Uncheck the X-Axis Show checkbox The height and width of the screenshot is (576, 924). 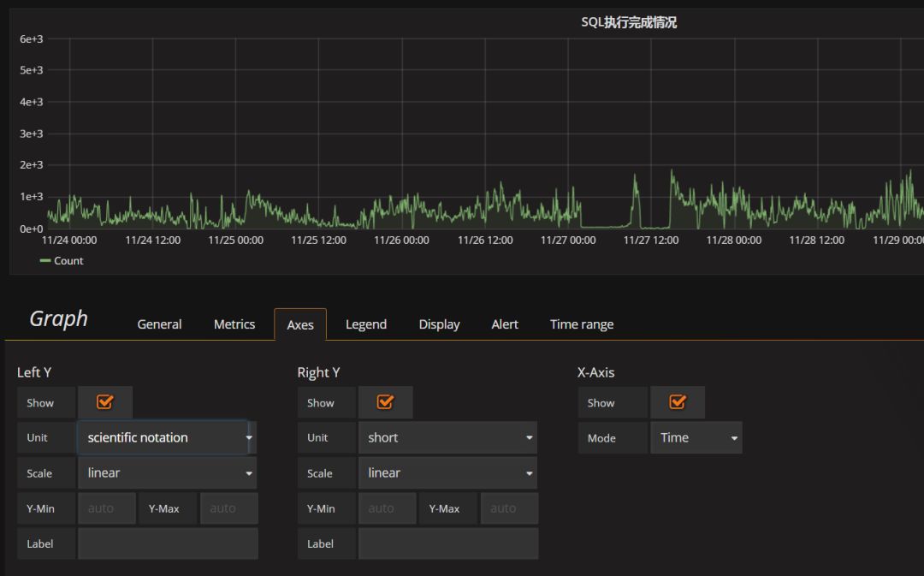678,402
